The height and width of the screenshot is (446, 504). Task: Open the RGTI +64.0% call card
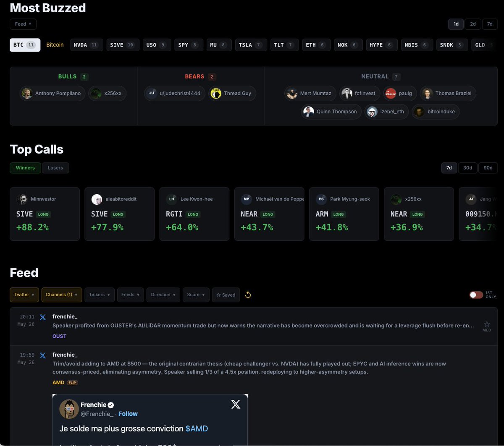[x=194, y=214]
